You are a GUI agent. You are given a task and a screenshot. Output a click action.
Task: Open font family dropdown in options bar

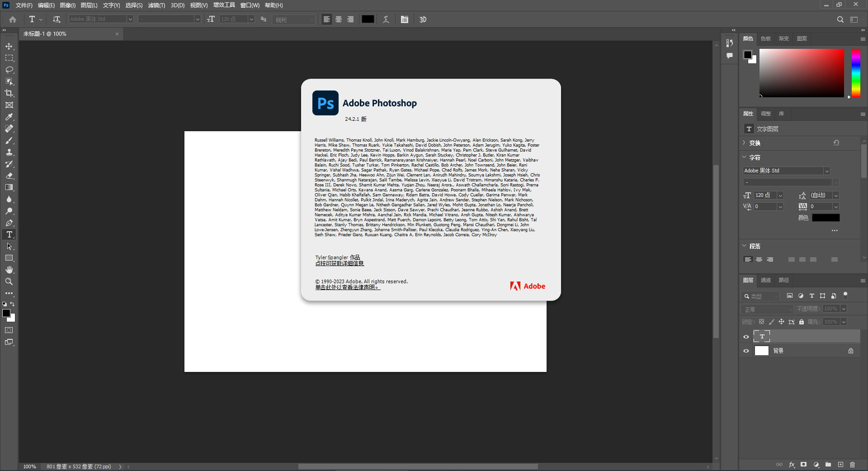point(130,19)
